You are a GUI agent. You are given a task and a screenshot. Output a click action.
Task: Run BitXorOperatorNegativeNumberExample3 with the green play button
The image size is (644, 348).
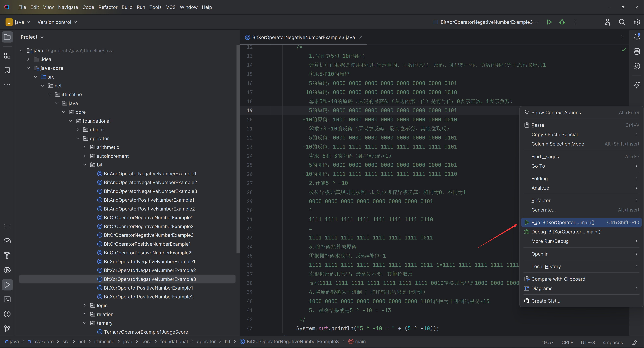(x=549, y=22)
